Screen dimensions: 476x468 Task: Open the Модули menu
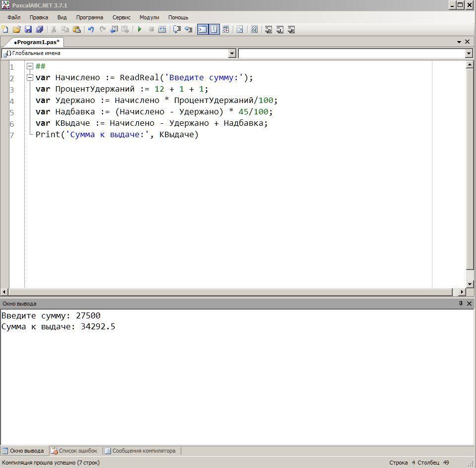click(x=149, y=17)
